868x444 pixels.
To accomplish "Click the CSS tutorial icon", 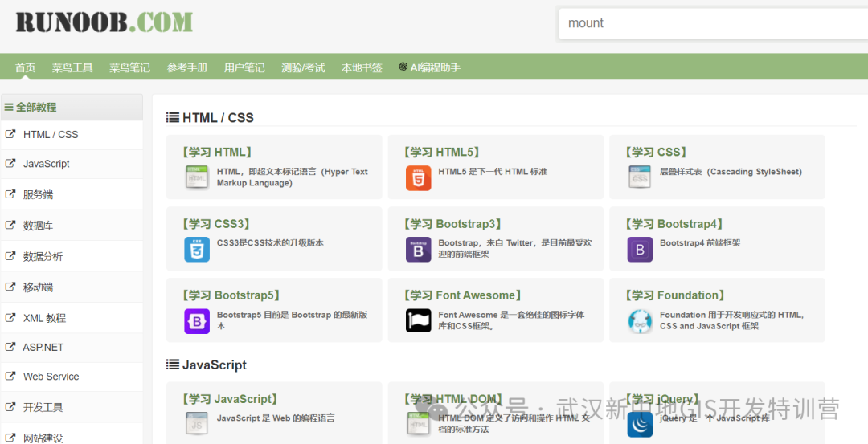I will (640, 177).
